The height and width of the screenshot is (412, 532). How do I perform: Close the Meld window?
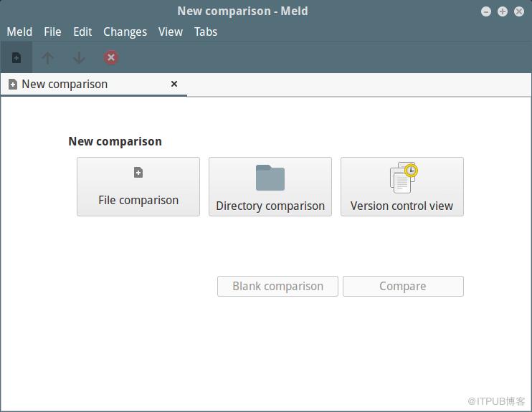click(x=519, y=11)
